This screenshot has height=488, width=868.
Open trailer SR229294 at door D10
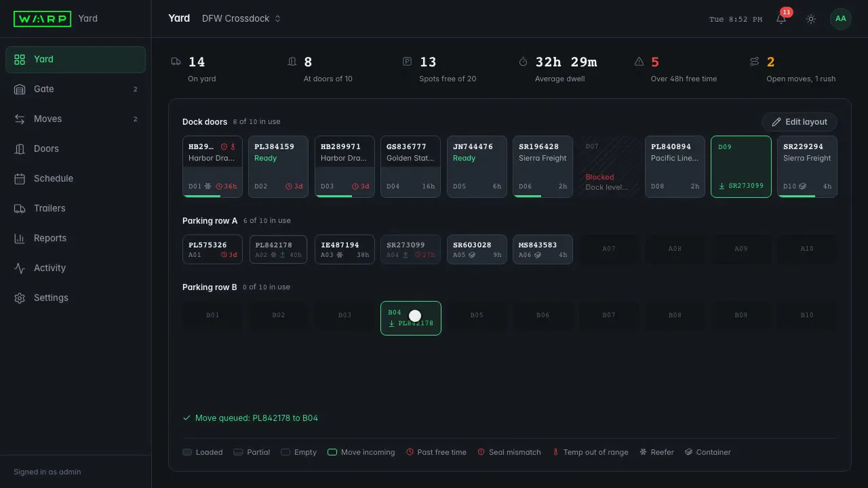807,167
